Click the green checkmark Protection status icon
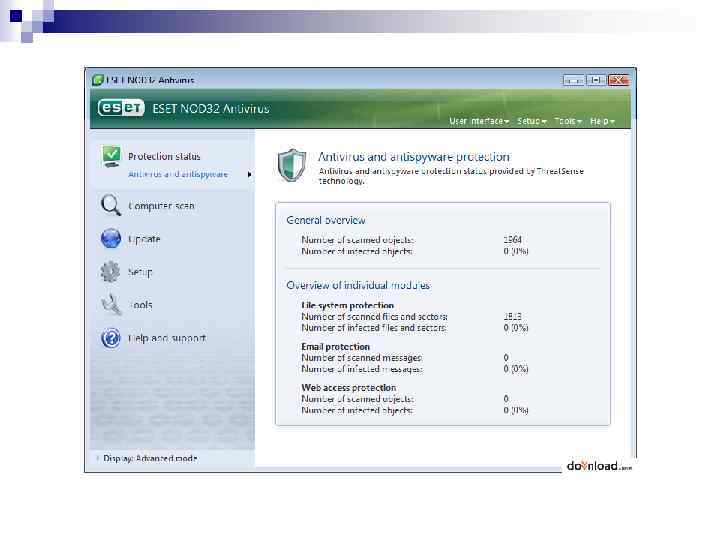 [x=111, y=157]
